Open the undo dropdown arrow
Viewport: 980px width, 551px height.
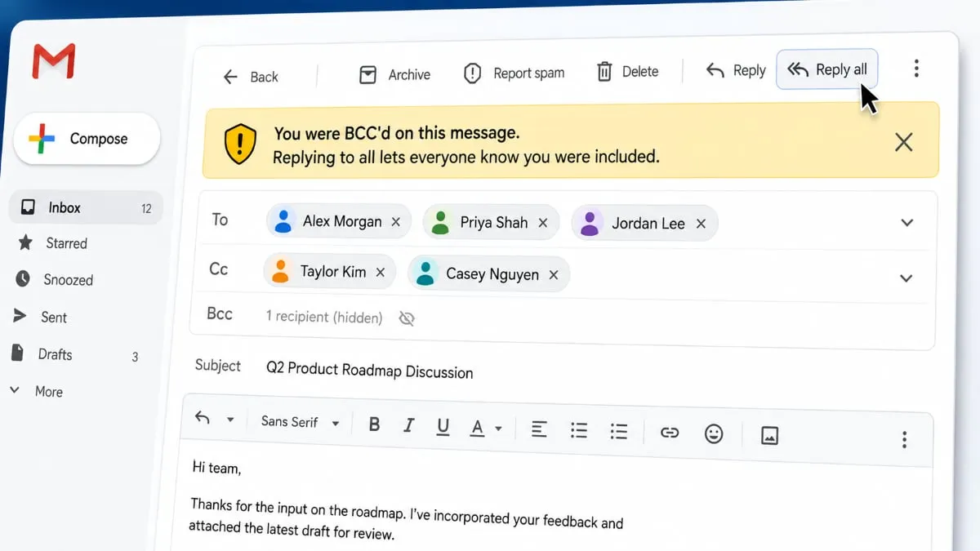click(230, 420)
